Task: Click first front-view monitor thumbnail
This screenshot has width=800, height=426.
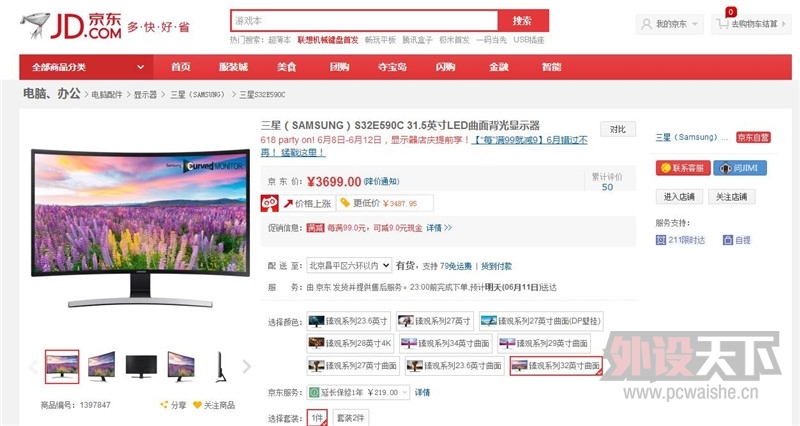Action: click(62, 366)
